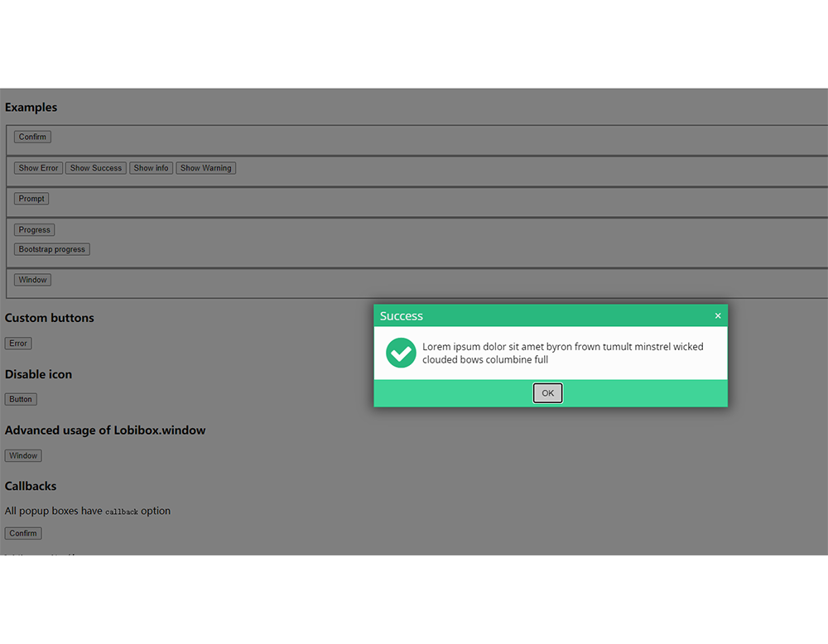The height and width of the screenshot is (644, 828).
Task: Click the Show Error button
Action: (38, 168)
